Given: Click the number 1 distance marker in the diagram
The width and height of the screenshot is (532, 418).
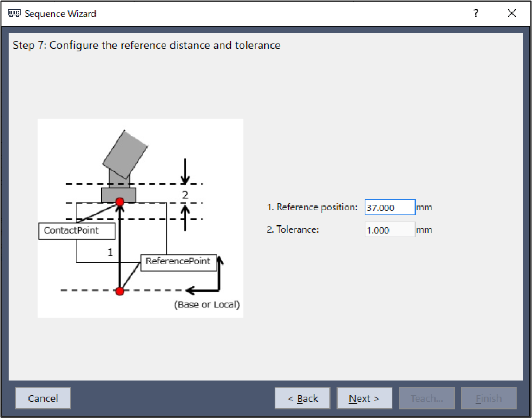Looking at the screenshot, I should pos(110,252).
